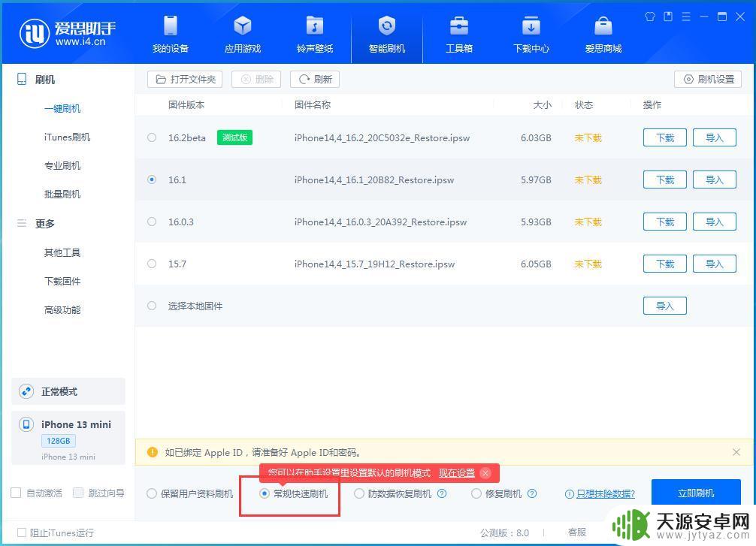
Task: Show help for 防数据恢复刷机 question mark
Action: click(x=442, y=493)
